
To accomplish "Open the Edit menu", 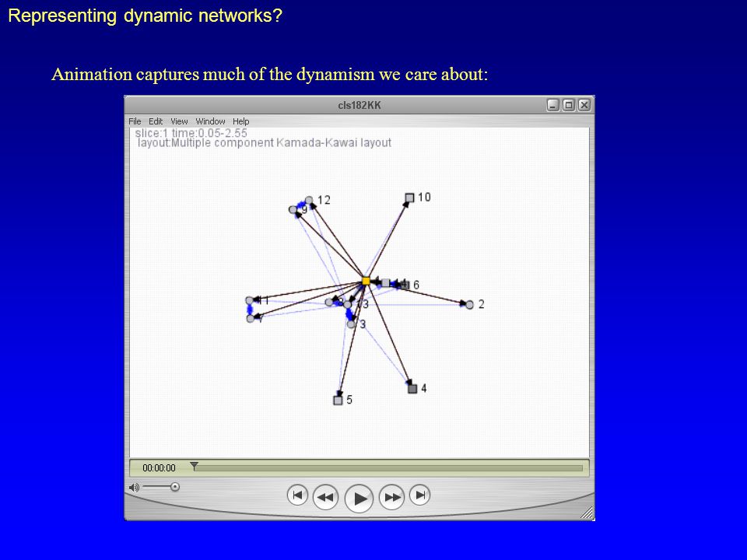I will 156,121.
